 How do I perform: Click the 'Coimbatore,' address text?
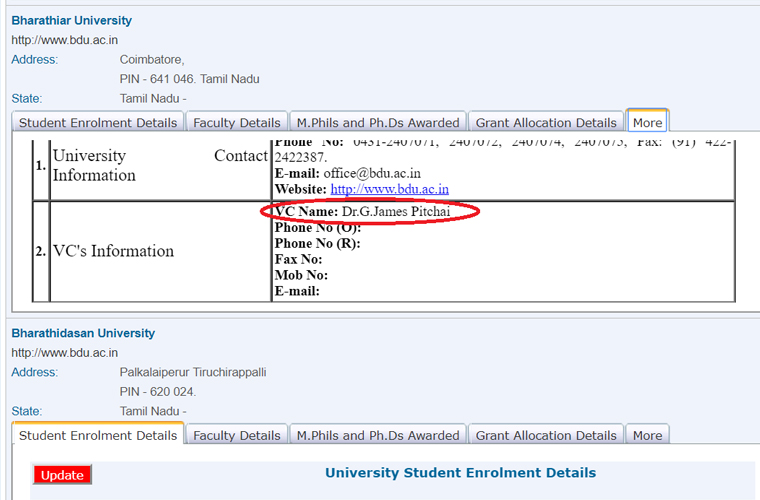point(152,60)
